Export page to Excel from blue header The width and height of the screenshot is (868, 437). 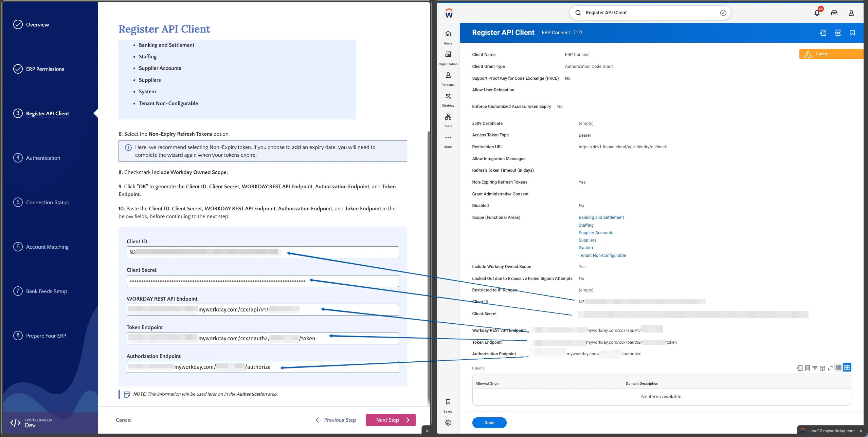pos(823,33)
